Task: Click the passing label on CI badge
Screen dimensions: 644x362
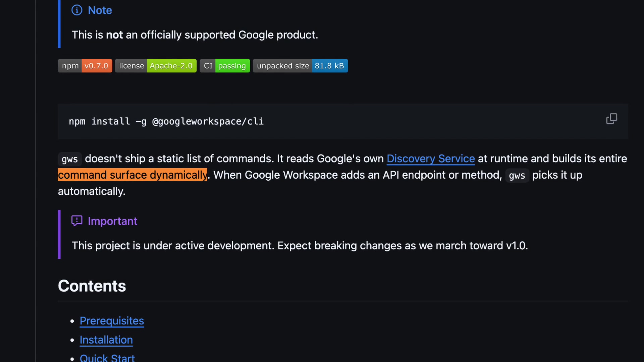Action: (x=232, y=66)
